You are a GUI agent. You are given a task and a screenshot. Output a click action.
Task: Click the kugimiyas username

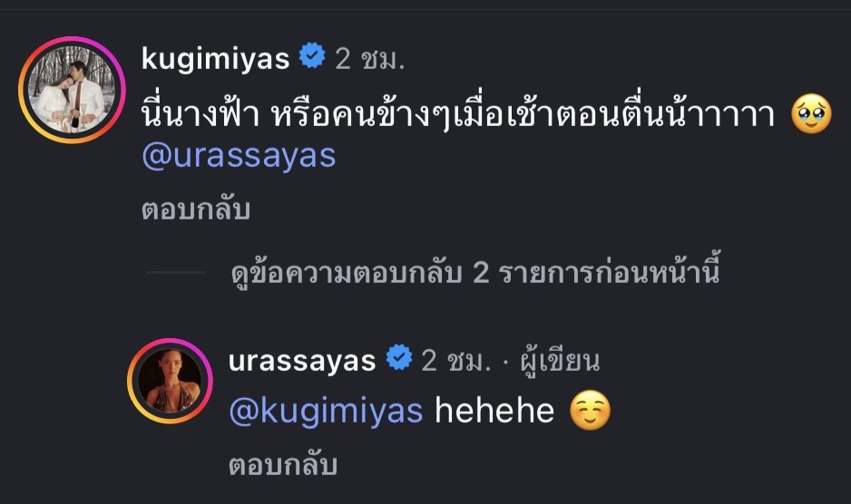click(216, 59)
